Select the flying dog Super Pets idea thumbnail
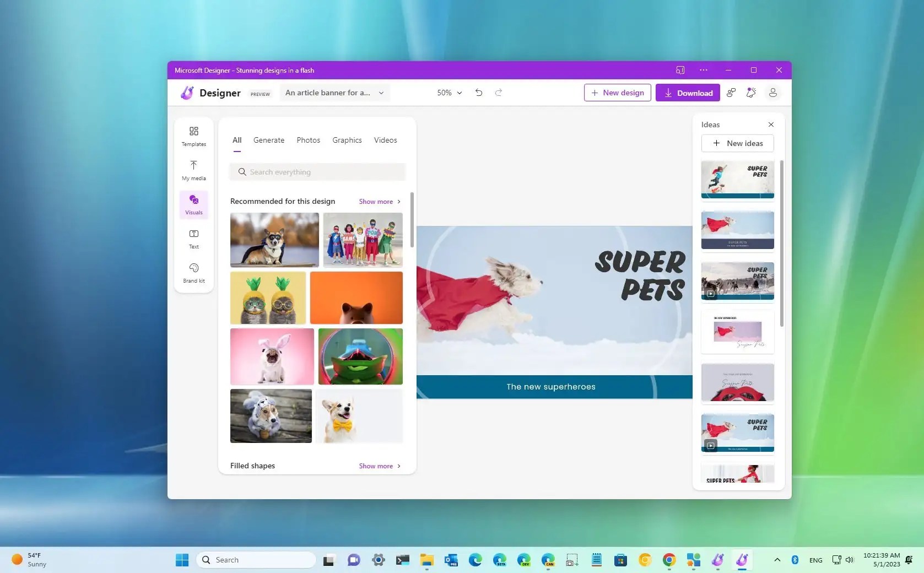The width and height of the screenshot is (924, 573). (x=738, y=230)
